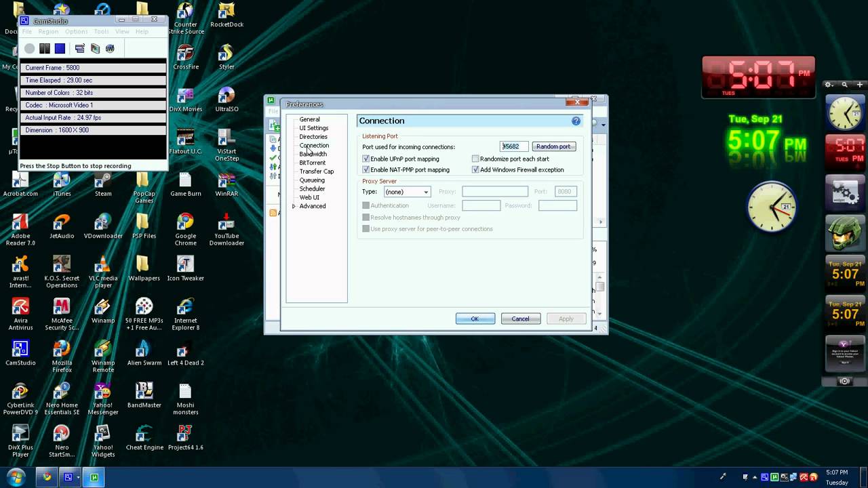The image size is (868, 488).
Task: Click the Record button in CamStudio
Action: 29,49
